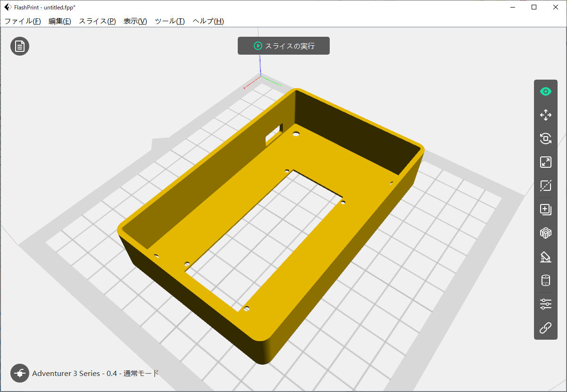Toggle the green eye View mode icon
Screen dimensions: 567x392
click(545, 91)
